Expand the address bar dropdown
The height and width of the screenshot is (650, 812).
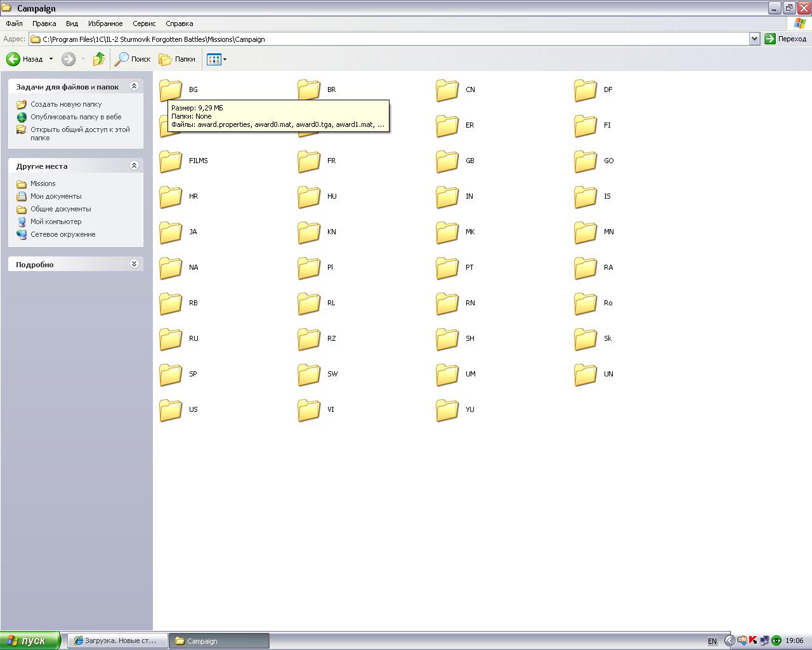tap(754, 39)
